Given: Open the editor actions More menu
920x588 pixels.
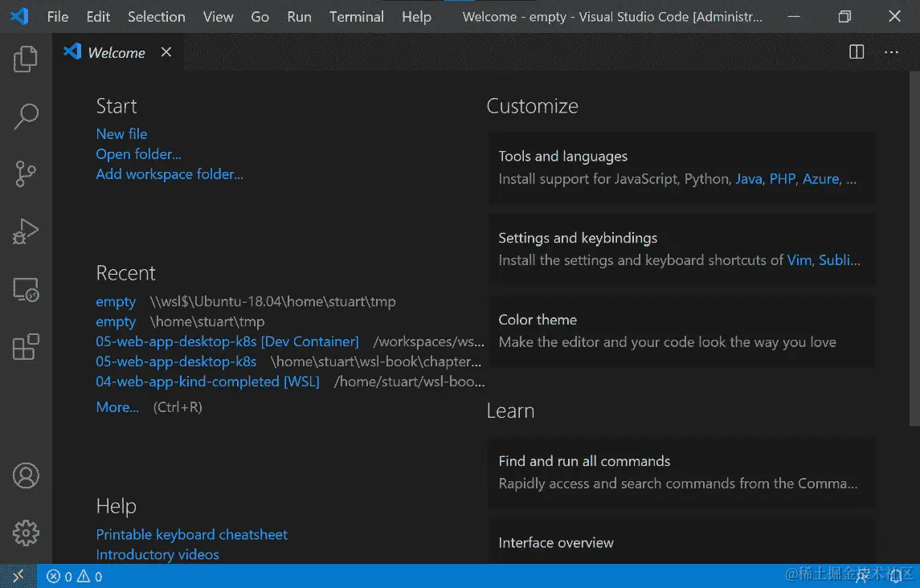Looking at the screenshot, I should coord(891,51).
